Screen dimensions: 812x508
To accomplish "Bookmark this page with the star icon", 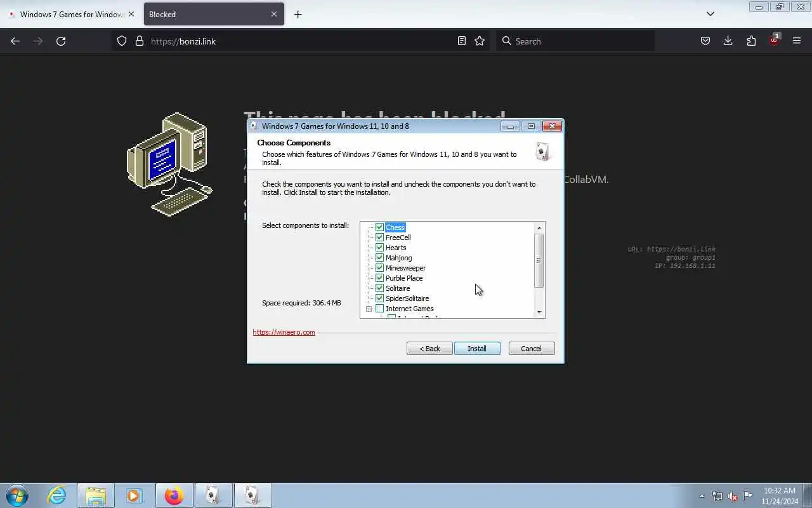I will 480,41.
